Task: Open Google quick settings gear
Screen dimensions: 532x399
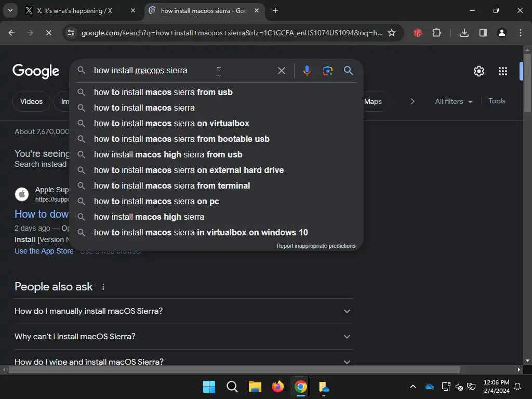Action: [x=478, y=71]
